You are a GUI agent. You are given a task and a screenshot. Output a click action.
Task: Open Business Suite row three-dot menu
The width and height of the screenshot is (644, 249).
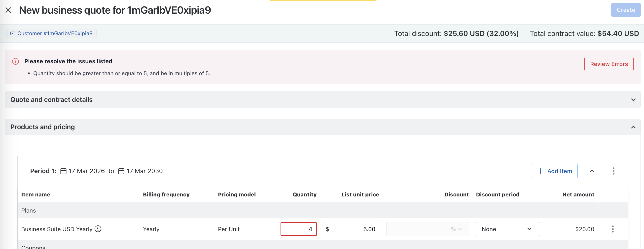(x=612, y=229)
